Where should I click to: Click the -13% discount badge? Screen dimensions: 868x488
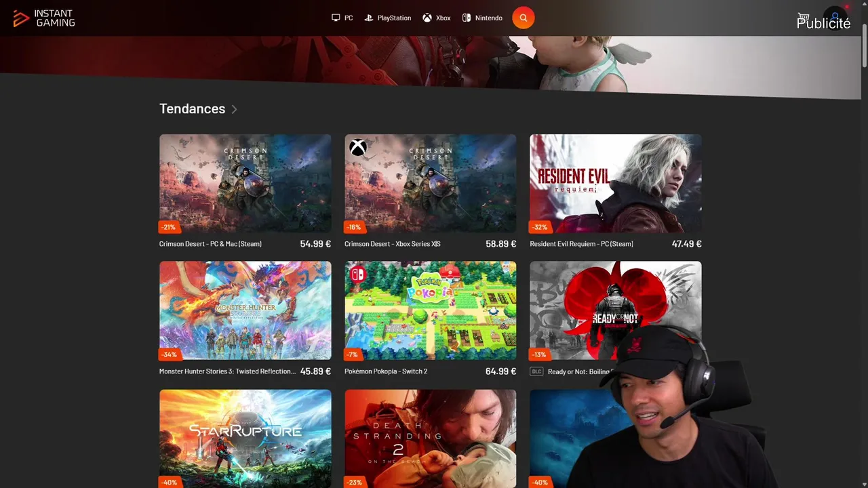540,354
